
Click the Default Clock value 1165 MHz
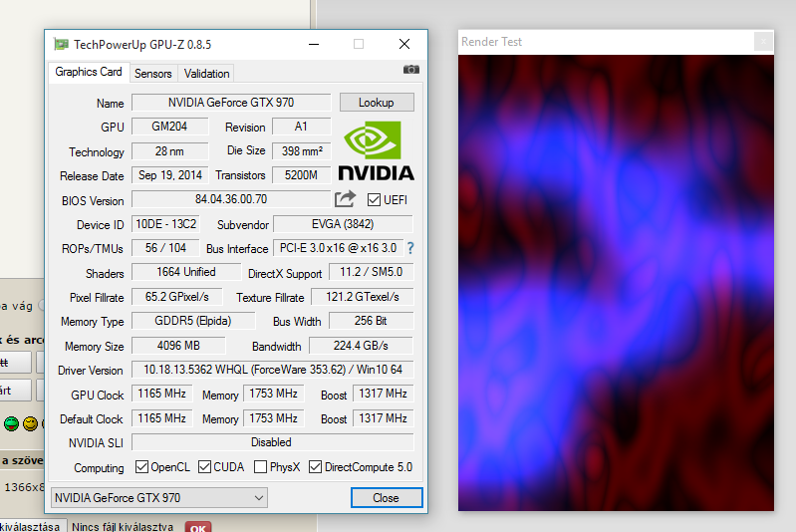[162, 418]
